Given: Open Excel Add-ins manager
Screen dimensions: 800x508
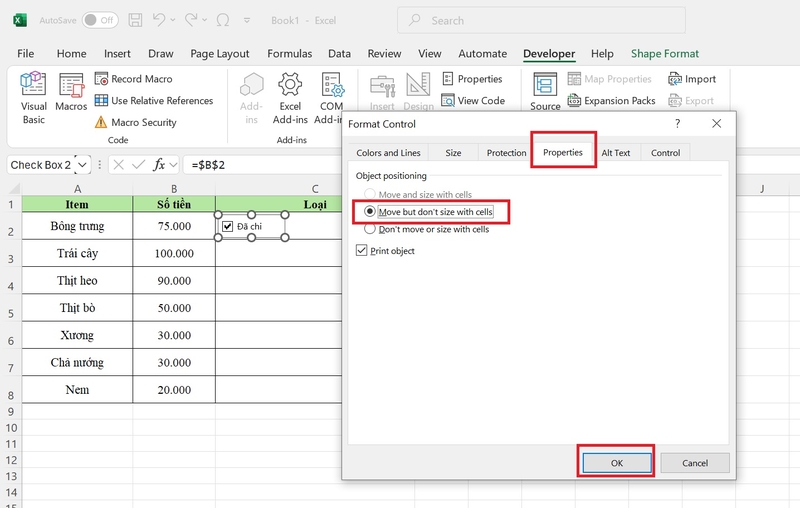Looking at the screenshot, I should pos(290,98).
